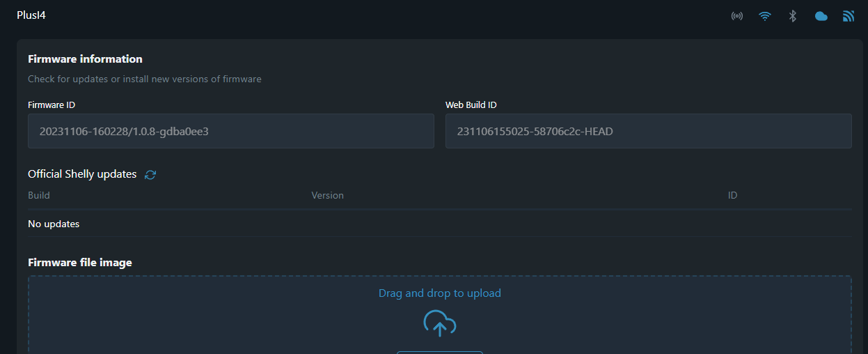
Task: Click the ID column header
Action: (732, 195)
